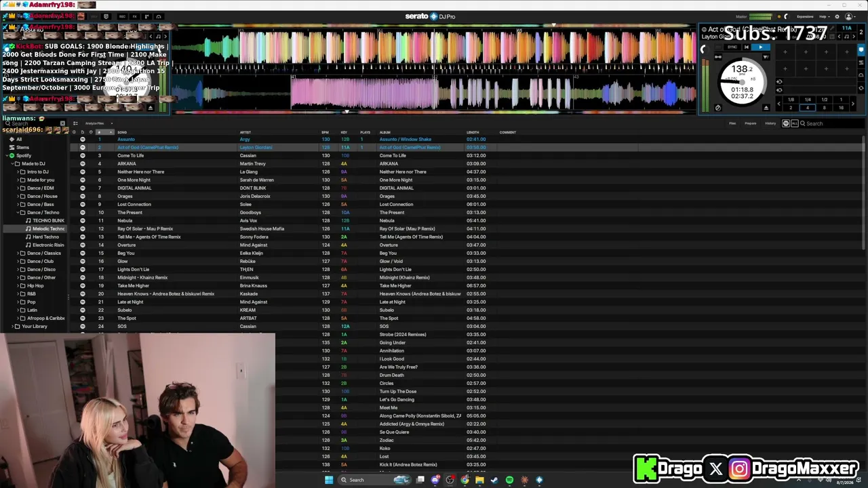Expand the Intro to DJ folder

point(18,172)
